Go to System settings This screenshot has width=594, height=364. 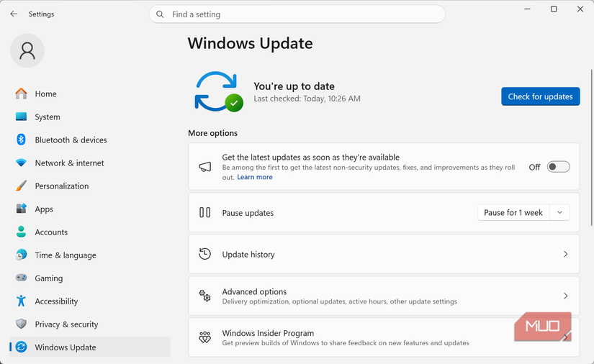(90, 117)
